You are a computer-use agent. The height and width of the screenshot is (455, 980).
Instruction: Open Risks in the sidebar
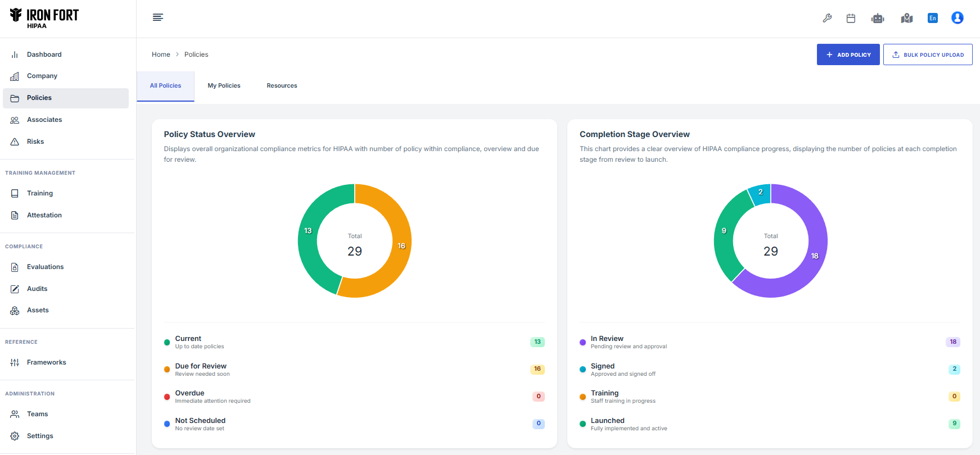tap(35, 142)
